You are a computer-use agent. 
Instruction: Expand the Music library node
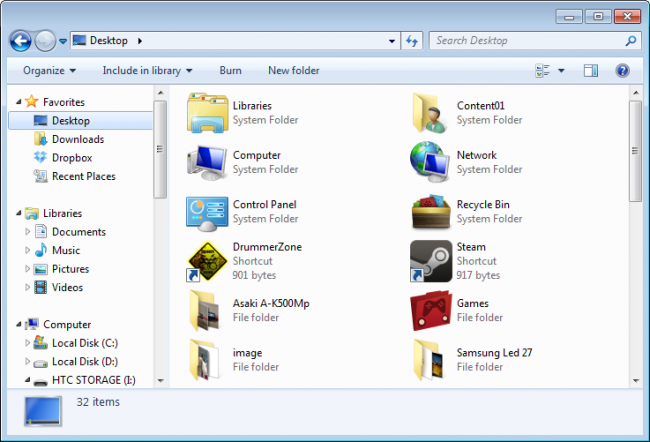27,250
